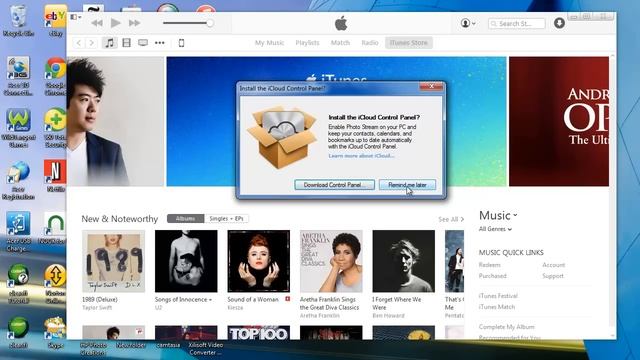Click the Support quick link

(553, 276)
